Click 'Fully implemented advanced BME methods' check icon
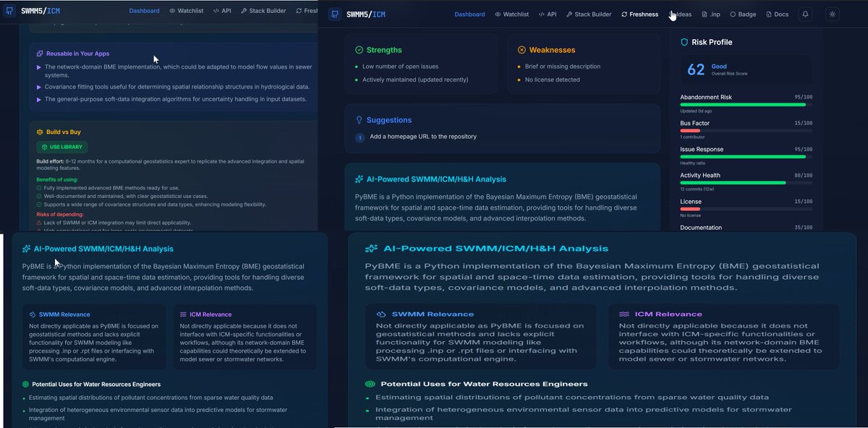 39,187
